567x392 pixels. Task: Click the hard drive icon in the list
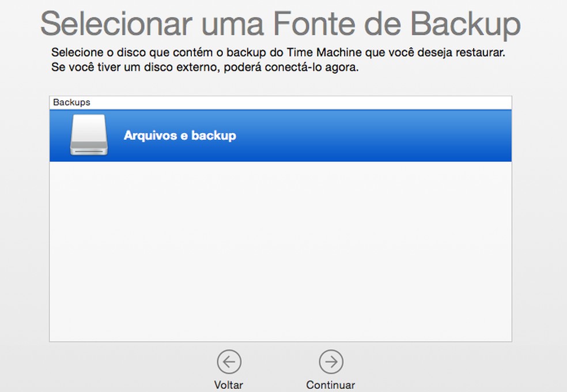88,135
